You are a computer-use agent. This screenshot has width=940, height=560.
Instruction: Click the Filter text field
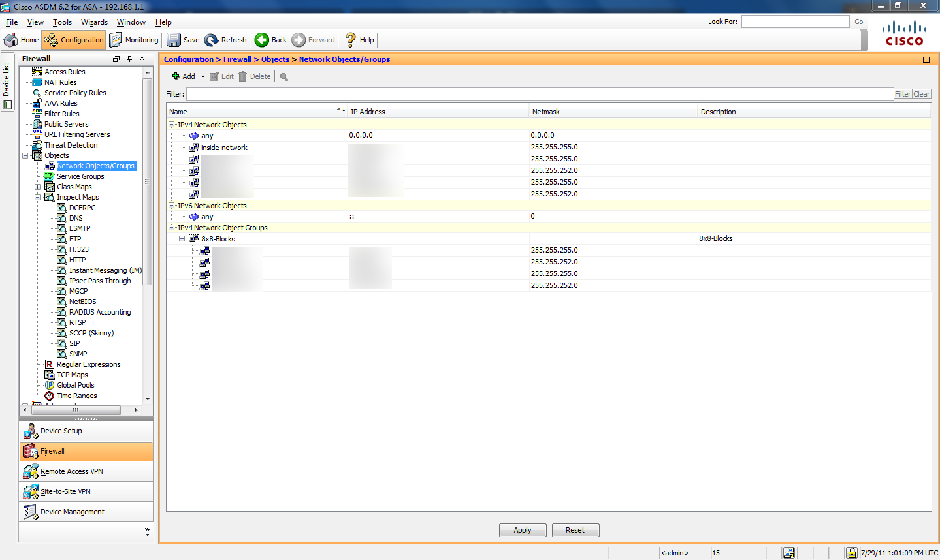click(540, 94)
